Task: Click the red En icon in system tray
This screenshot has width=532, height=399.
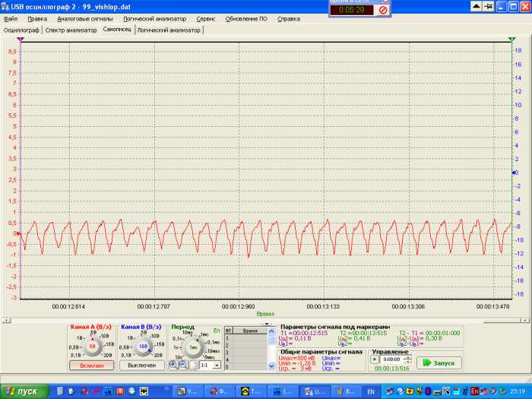Action: pyautogui.click(x=474, y=391)
